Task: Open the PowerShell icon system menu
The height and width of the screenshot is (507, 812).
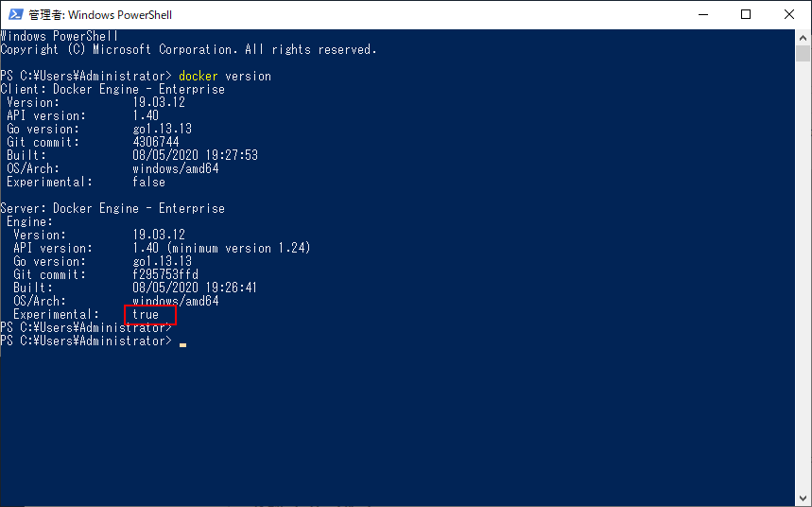Action: pos(15,14)
